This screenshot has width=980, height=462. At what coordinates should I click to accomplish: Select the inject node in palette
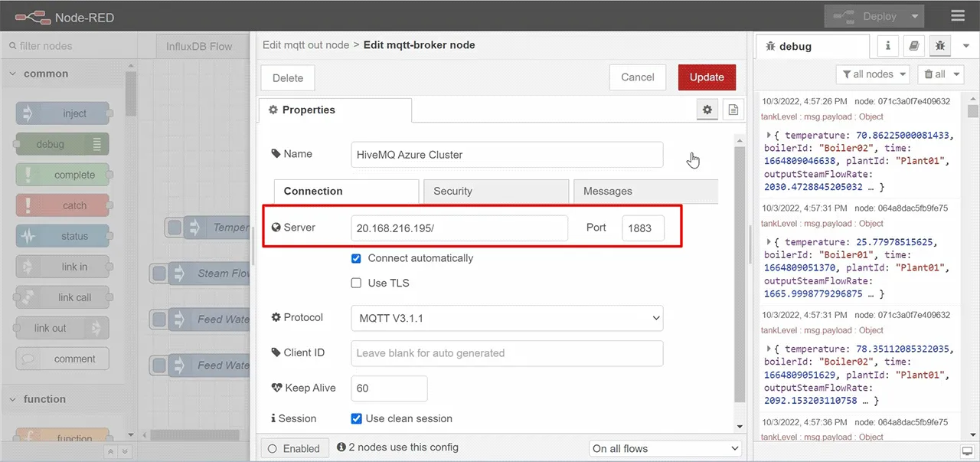coord(63,113)
